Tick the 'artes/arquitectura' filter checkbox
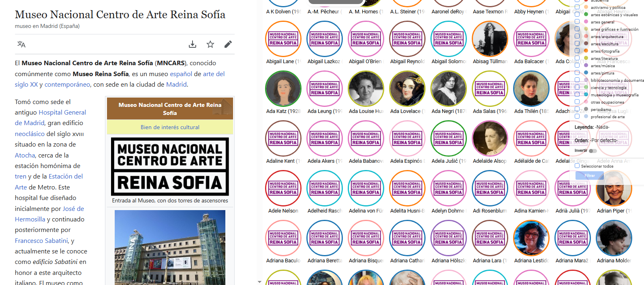This screenshot has width=644, height=285. click(x=577, y=36)
